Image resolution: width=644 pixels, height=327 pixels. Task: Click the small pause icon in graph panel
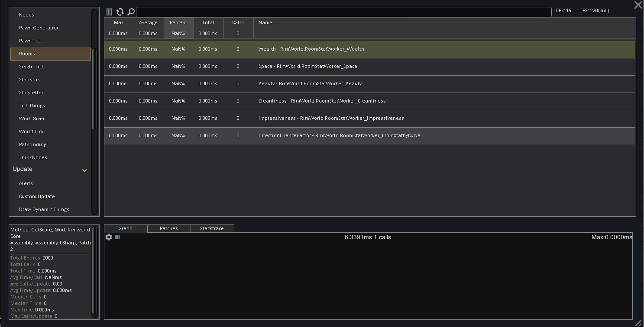tap(117, 237)
